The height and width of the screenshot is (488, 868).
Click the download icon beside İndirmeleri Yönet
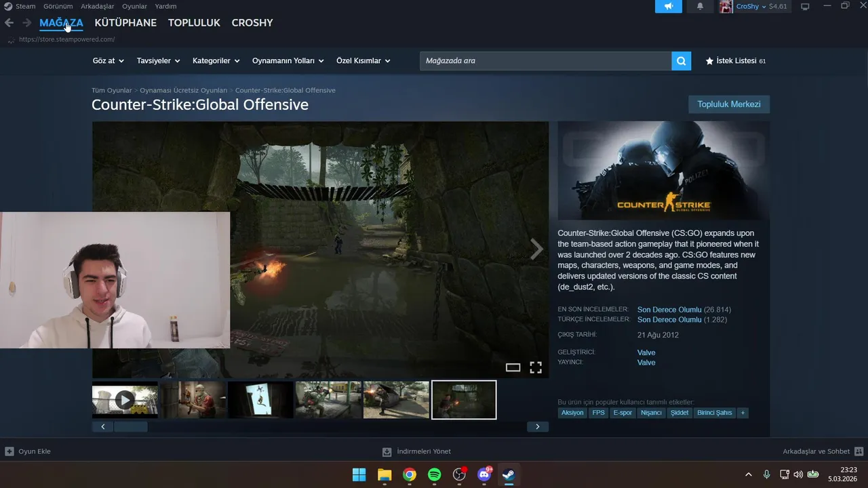387,451
